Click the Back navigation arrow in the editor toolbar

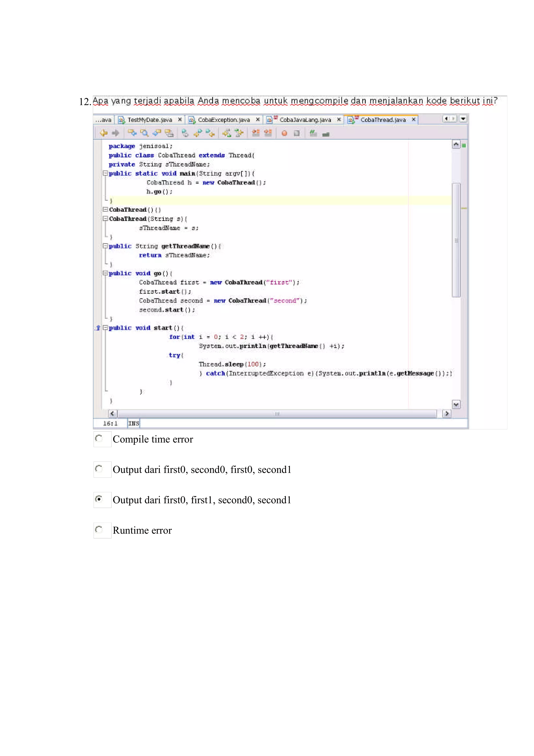click(103, 133)
